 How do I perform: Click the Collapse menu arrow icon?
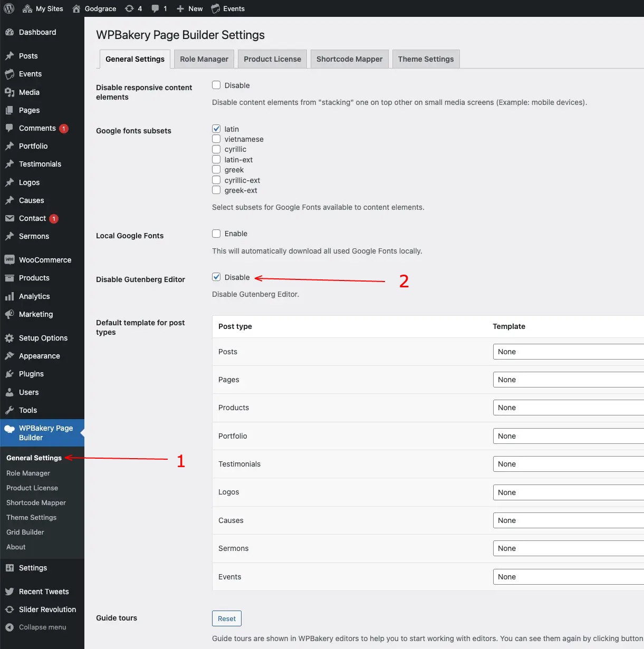9,627
